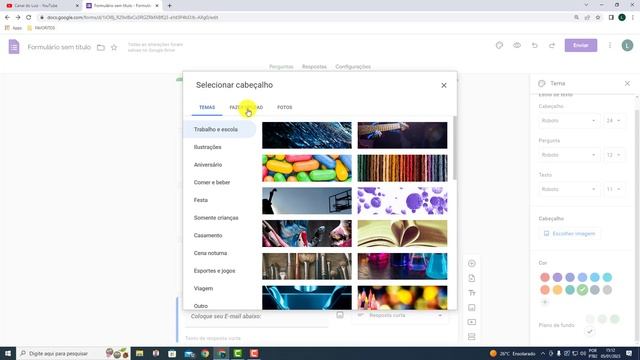This screenshot has height=360, width=640.
Task: Choose the selected green color swatch
Action: [582, 290]
